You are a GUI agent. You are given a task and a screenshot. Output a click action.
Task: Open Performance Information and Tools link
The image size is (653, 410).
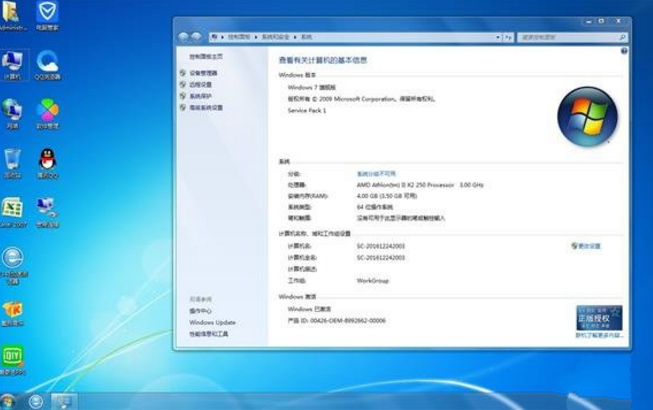coord(209,334)
